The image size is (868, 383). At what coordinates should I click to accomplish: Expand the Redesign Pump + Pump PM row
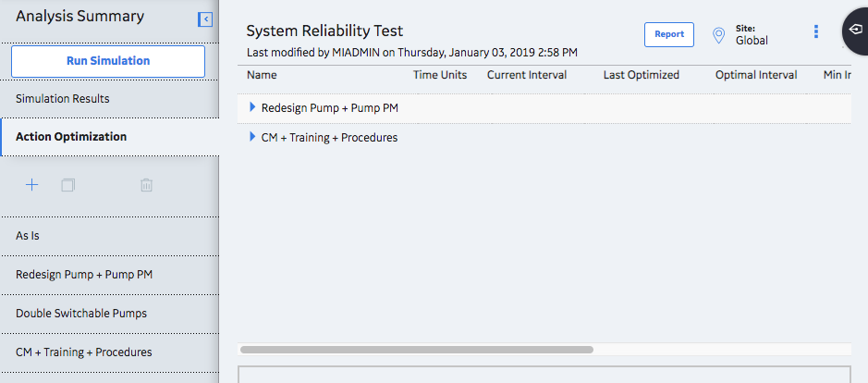pyautogui.click(x=253, y=107)
